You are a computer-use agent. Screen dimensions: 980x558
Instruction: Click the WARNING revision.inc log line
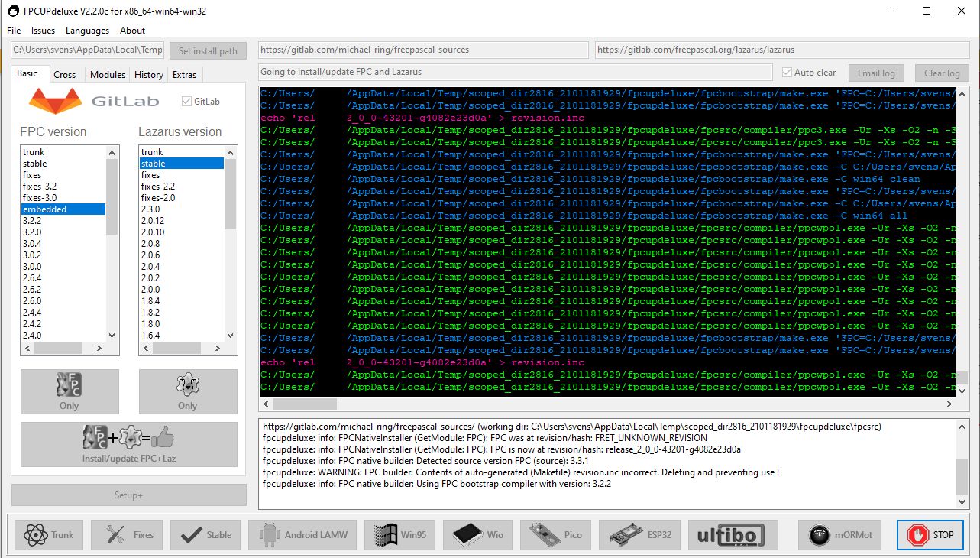click(x=520, y=472)
